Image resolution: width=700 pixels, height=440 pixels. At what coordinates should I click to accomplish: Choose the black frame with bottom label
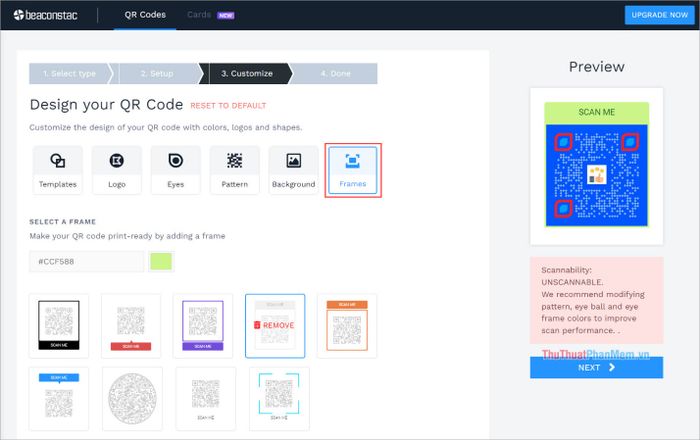click(x=59, y=326)
